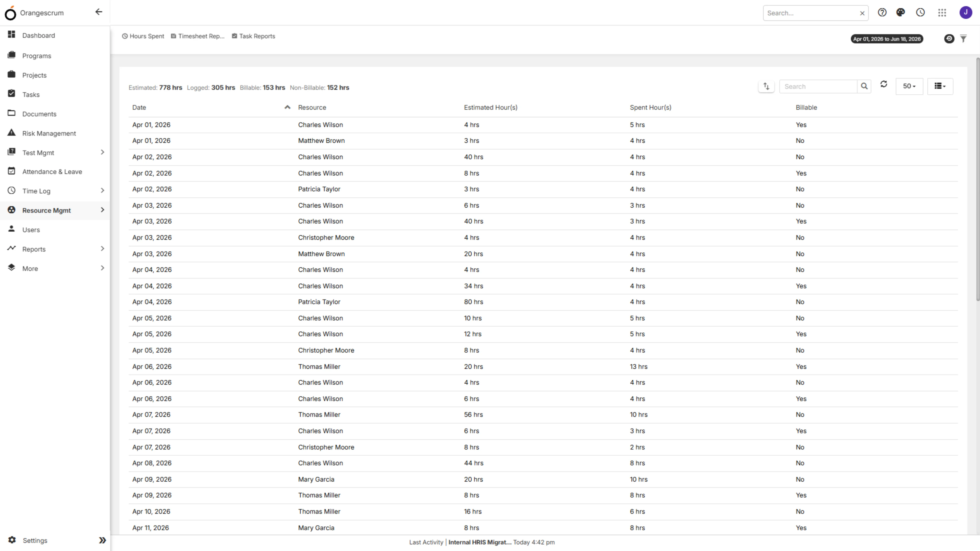This screenshot has width=980, height=551.
Task: Open the apps grid icon
Action: 942,13
